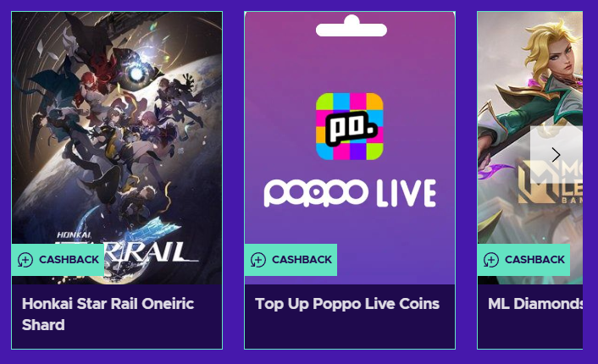Select the Honkai Star Rail artwork thumbnail
Screen dimensions: 598x364
click(x=117, y=148)
